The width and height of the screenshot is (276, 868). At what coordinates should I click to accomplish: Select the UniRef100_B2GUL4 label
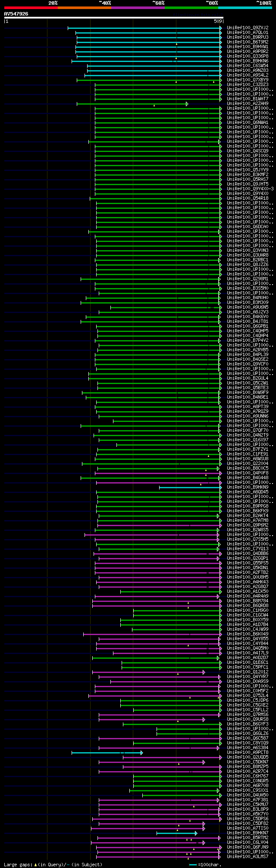248,378
